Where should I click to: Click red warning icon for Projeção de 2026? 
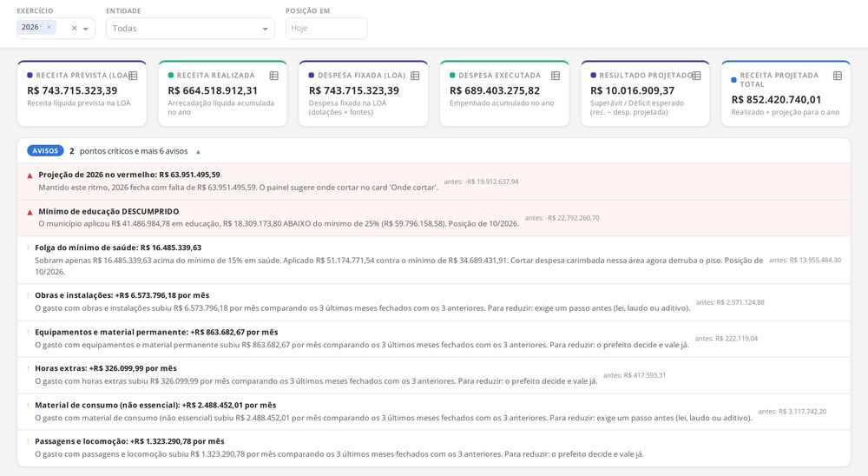(x=30, y=175)
